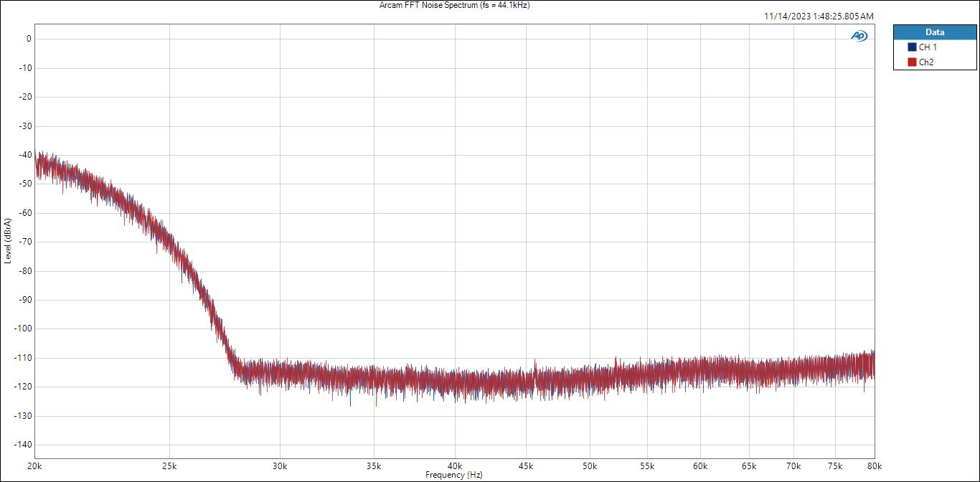The image size is (980, 482).
Task: Select the CH 1 legend label
Action: tap(928, 47)
